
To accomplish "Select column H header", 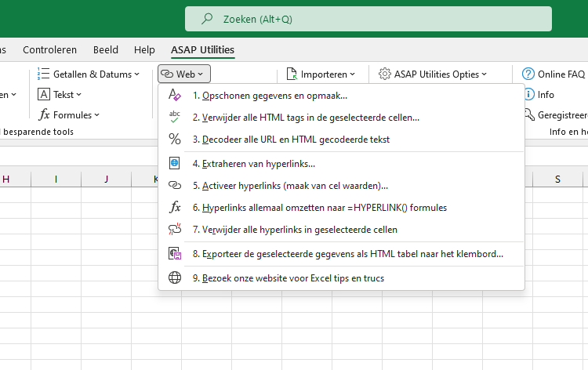I will [16, 180].
